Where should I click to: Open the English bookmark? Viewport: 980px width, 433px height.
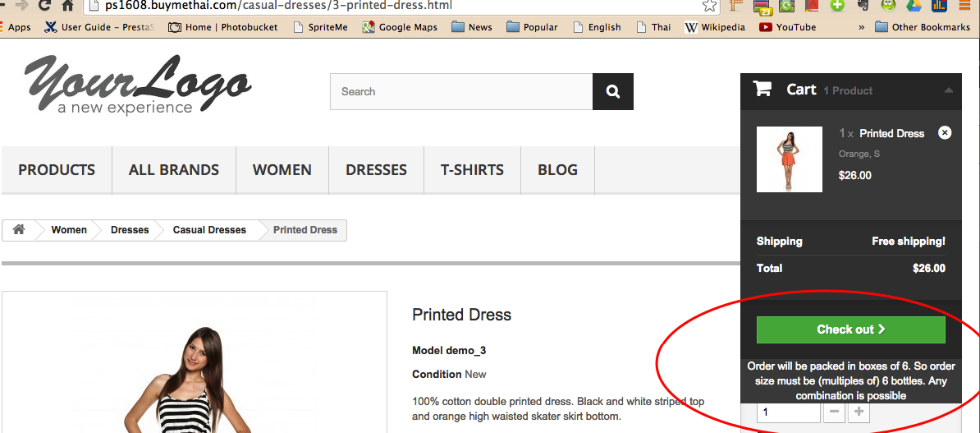coord(597,27)
